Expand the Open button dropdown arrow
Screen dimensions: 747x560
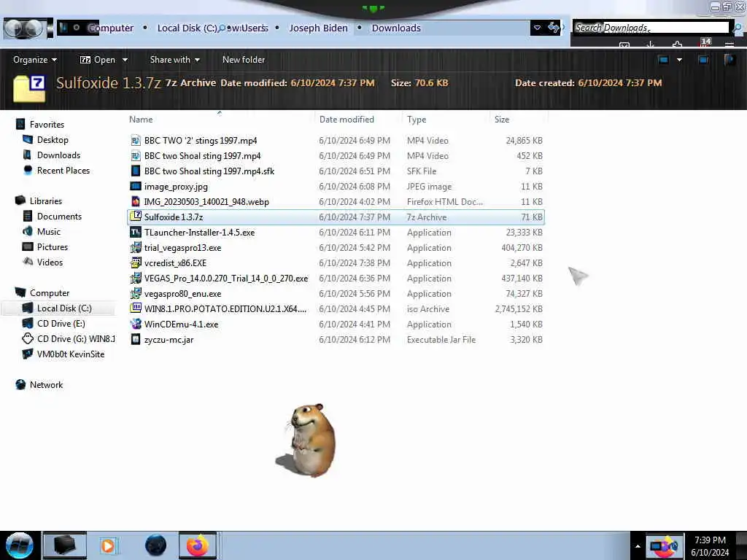tap(125, 60)
